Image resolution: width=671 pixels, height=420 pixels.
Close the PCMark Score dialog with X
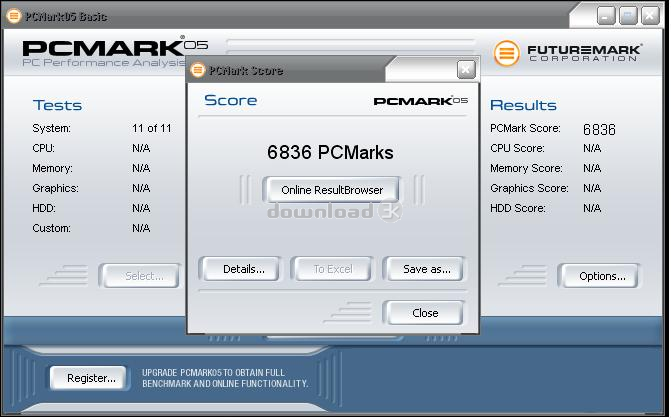[x=466, y=69]
